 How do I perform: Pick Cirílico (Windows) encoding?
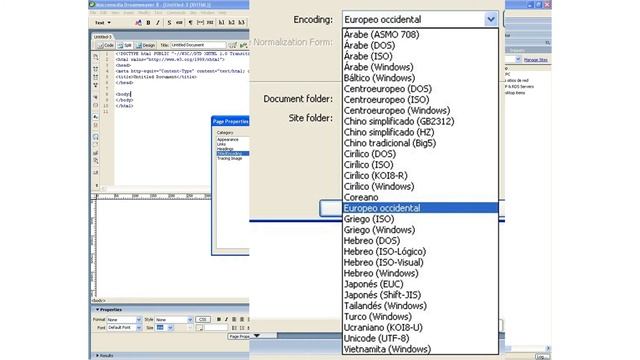(420, 187)
